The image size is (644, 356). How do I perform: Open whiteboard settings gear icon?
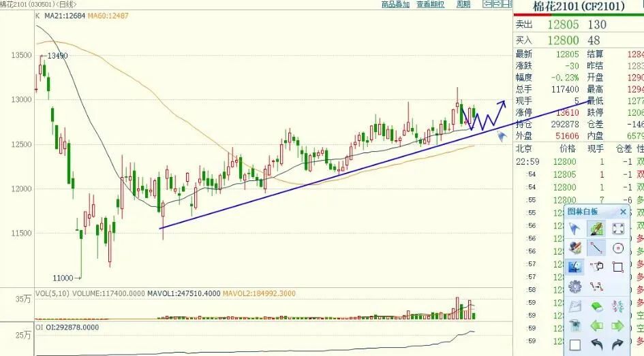574,287
